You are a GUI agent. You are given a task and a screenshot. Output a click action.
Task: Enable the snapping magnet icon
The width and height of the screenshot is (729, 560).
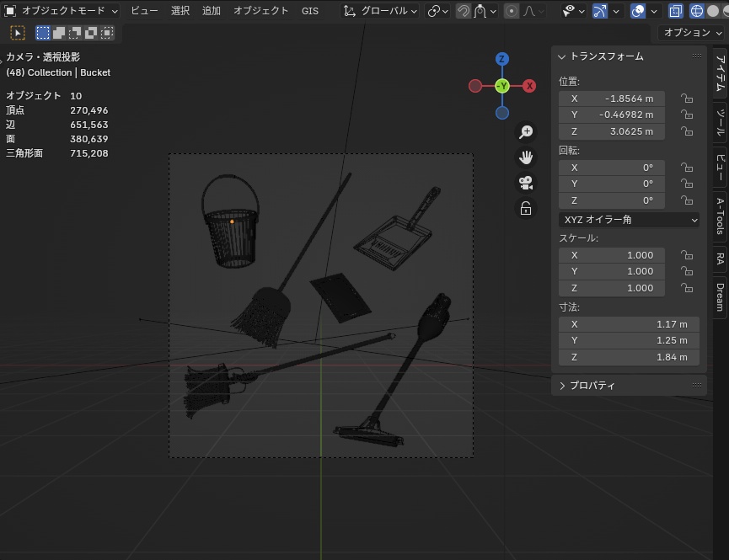463,11
